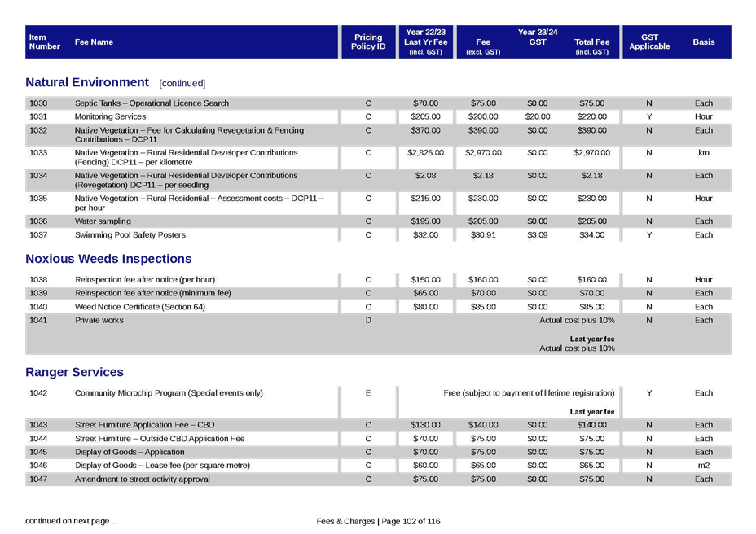The height and width of the screenshot is (534, 756).
Task: Click 'Amendment to street activity approval'
Action: [143, 479]
